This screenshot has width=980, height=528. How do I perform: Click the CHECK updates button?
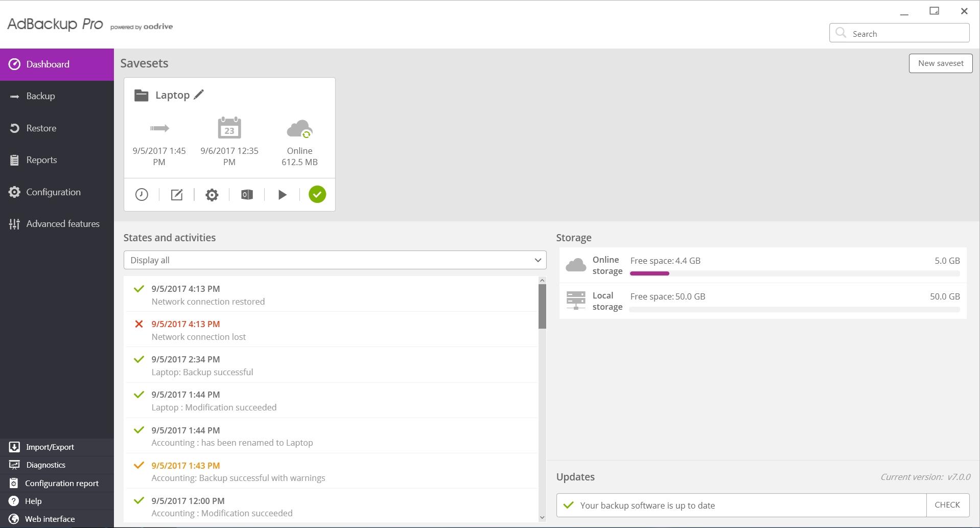(947, 505)
